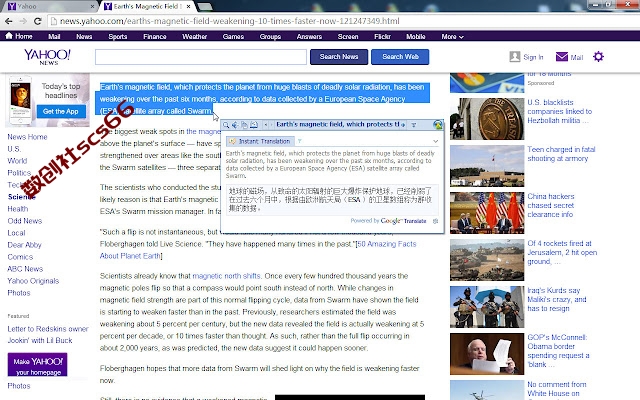Open News Home in the left sidebar
This screenshot has width=640, height=400.
tap(27, 137)
